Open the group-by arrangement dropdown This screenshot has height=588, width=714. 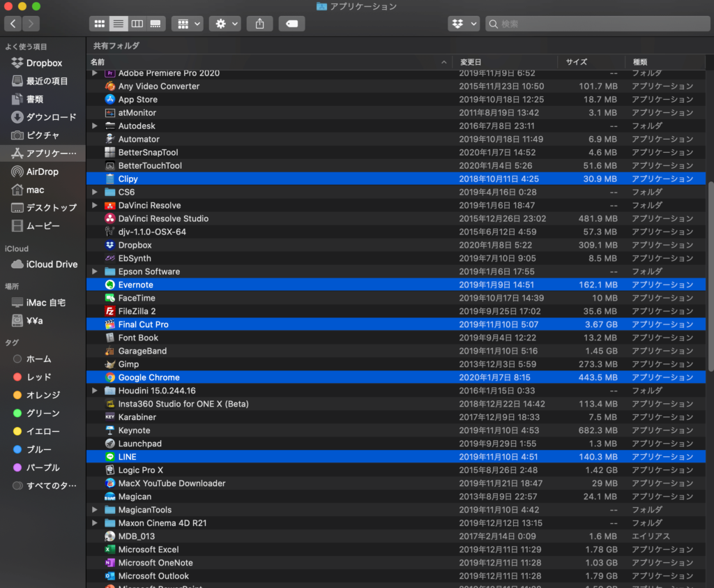coord(188,24)
